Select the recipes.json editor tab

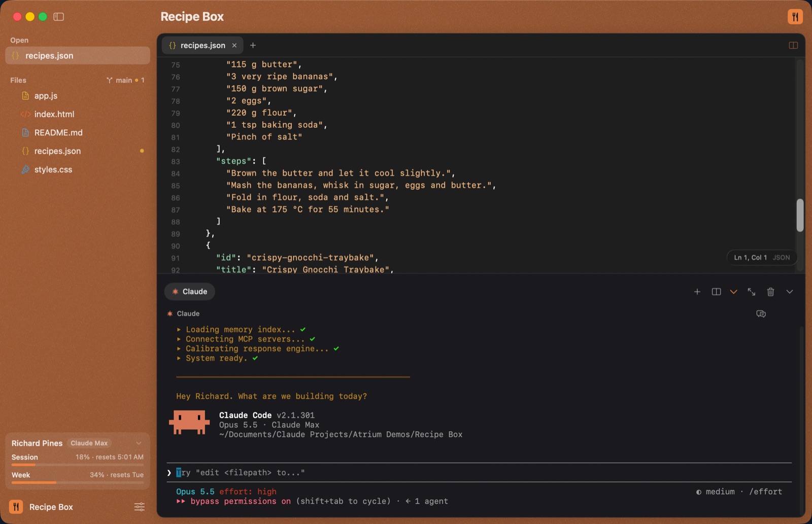click(202, 45)
